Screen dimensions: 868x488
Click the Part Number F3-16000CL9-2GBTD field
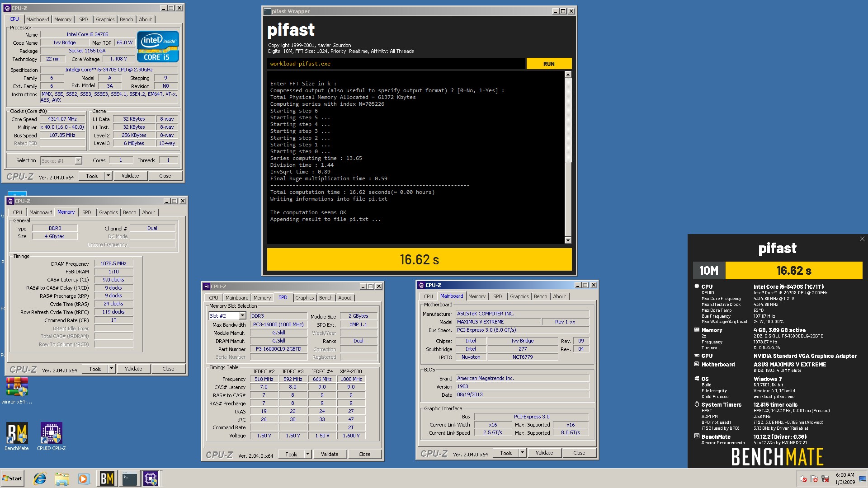pyautogui.click(x=278, y=349)
